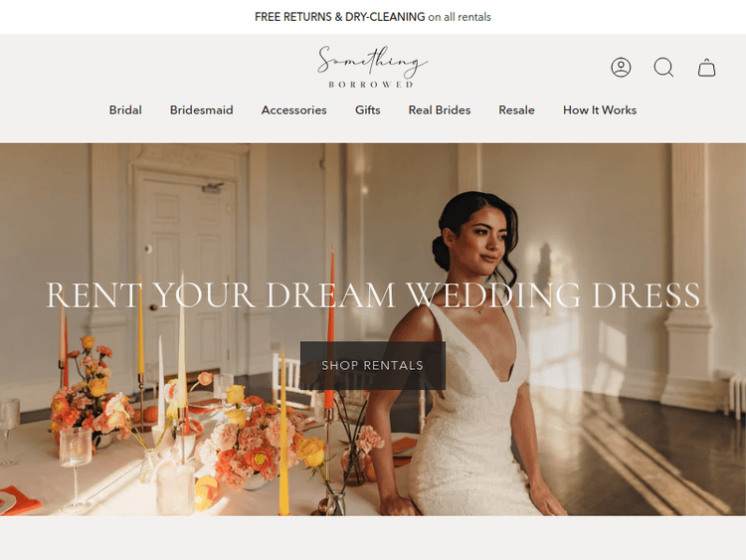
Task: Visit the Real Brides page
Action: coord(439,110)
